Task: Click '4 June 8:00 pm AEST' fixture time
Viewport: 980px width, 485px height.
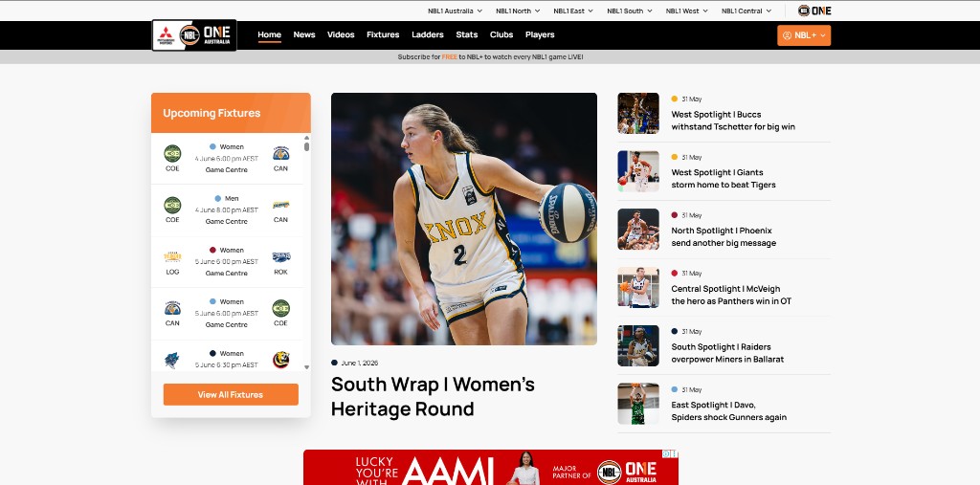Action: pos(226,210)
